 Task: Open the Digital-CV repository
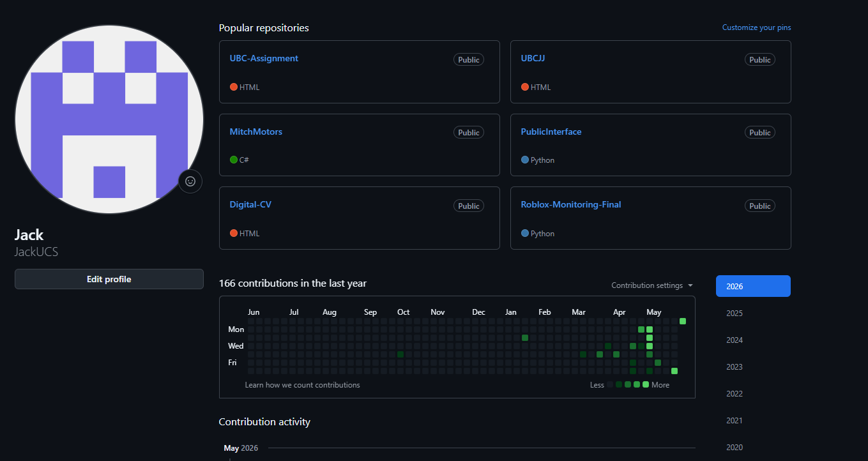[250, 204]
